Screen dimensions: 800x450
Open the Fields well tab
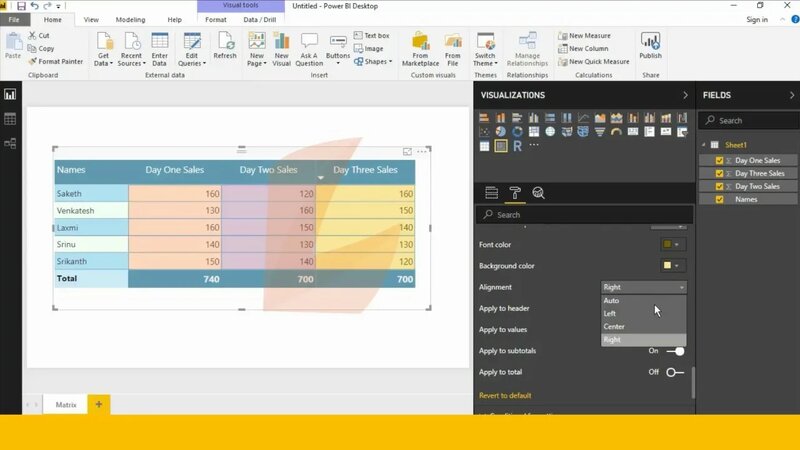[x=491, y=193]
